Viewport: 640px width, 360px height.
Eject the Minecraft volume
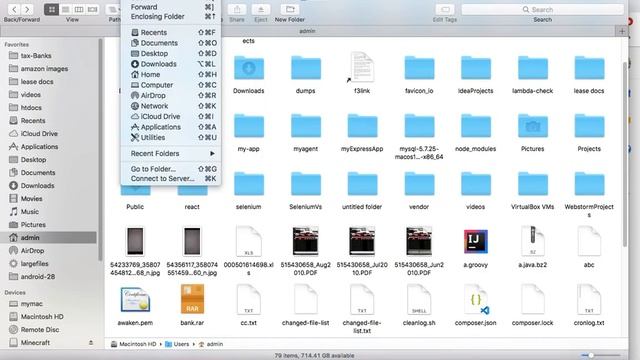pos(91,343)
